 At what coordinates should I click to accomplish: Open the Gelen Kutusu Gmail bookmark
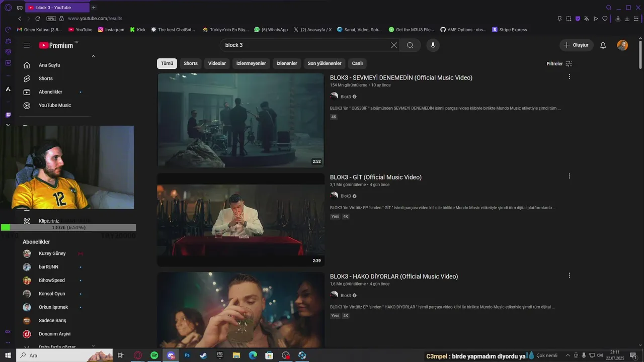[39, 30]
